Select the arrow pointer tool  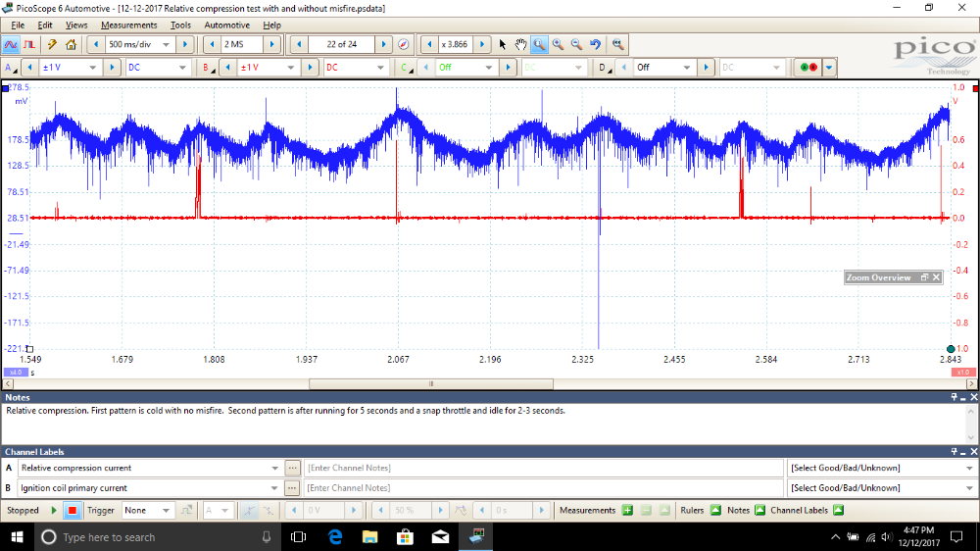(x=503, y=44)
